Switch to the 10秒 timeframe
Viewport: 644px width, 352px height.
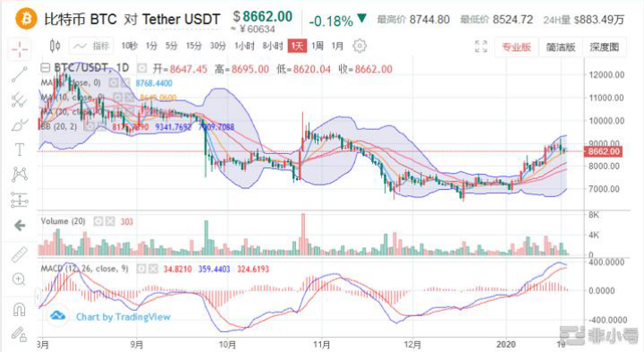pyautogui.click(x=129, y=46)
